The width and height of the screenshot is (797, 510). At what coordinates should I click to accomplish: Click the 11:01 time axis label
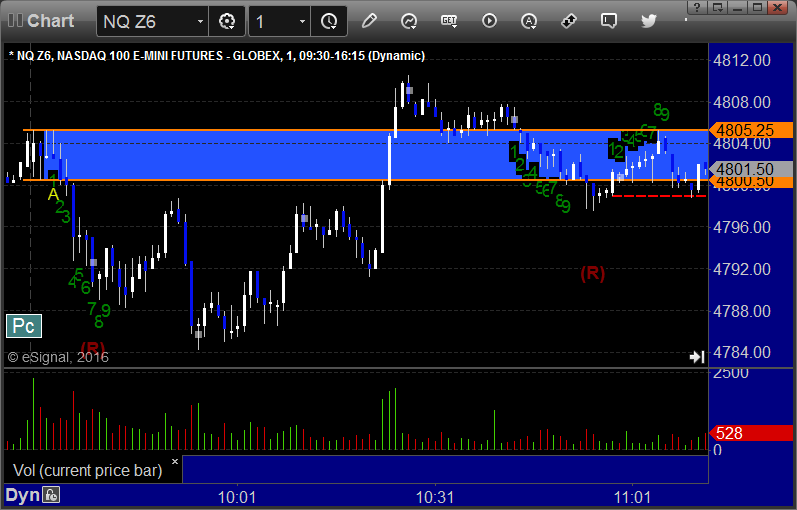click(x=632, y=497)
